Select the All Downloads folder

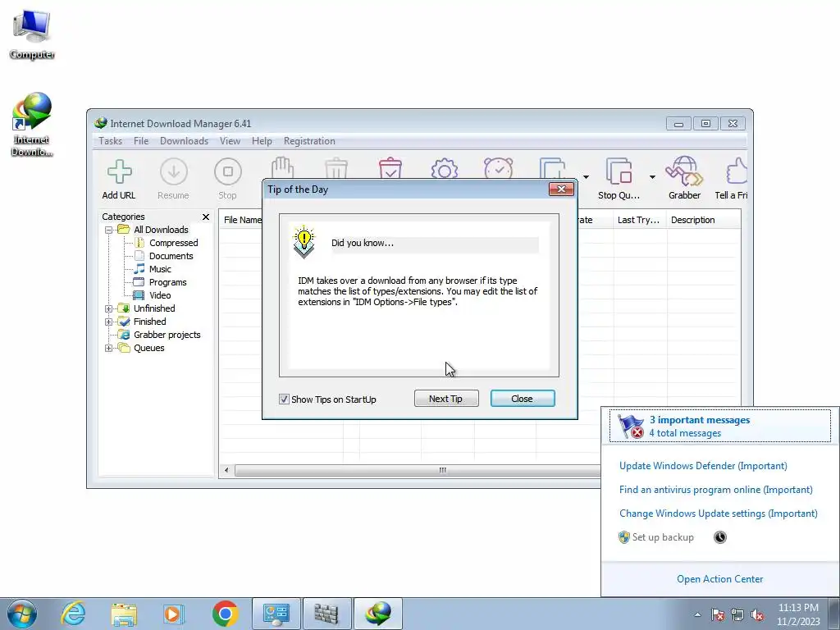(161, 230)
